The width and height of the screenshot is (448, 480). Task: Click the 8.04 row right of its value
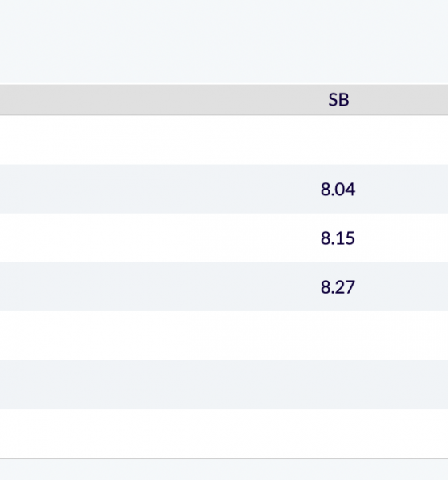coord(402,189)
